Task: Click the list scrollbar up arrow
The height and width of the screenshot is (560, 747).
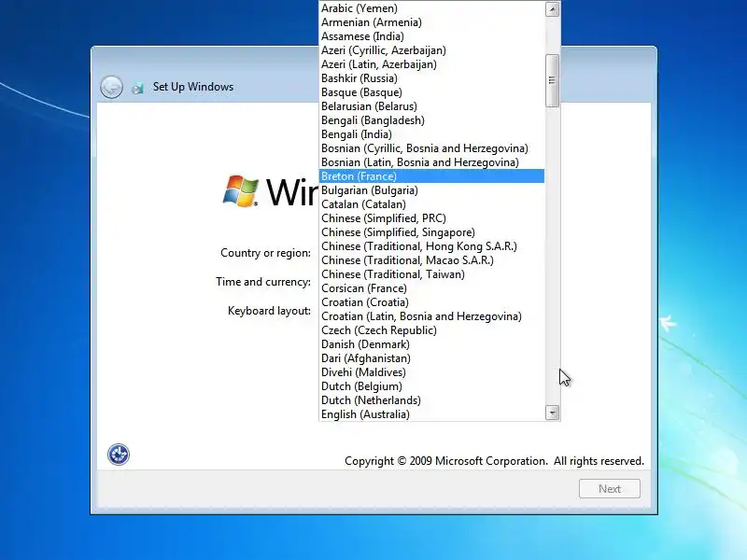Action: [552, 9]
